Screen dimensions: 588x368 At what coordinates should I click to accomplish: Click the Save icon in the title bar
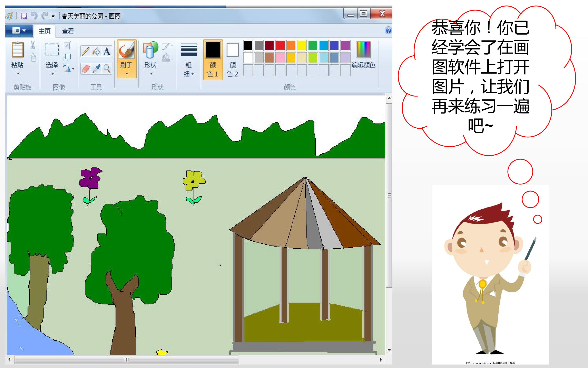[24, 16]
